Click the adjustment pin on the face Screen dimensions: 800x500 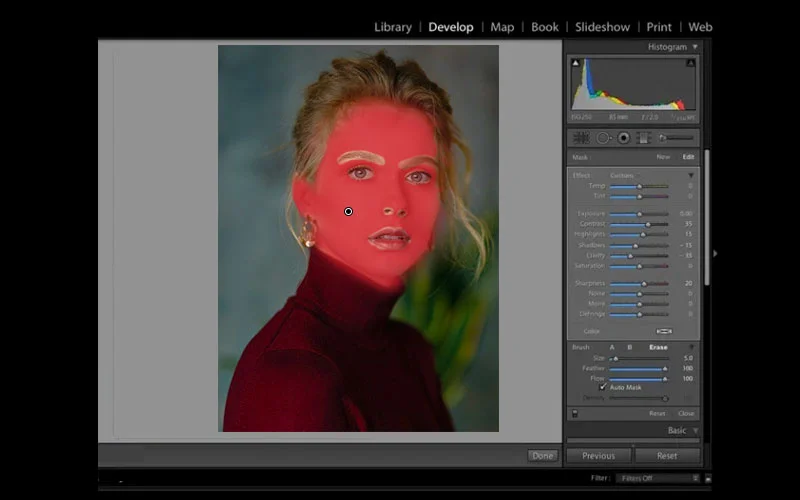pyautogui.click(x=348, y=211)
